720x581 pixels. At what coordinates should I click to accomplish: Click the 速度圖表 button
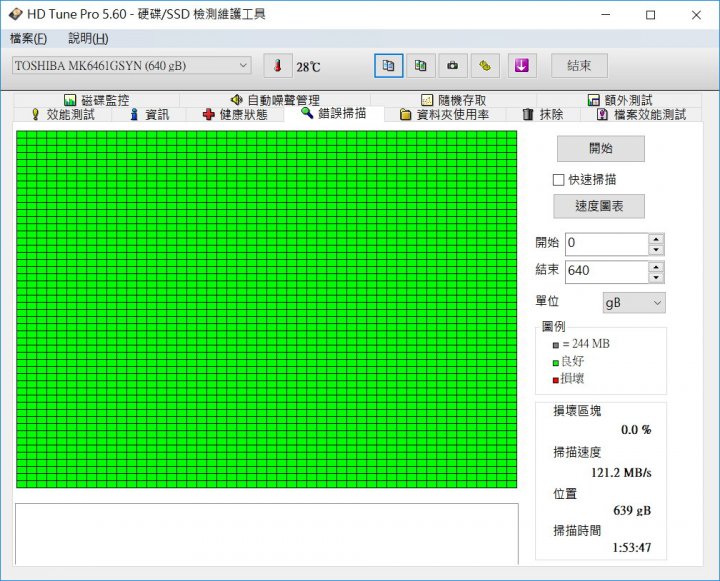(x=599, y=206)
